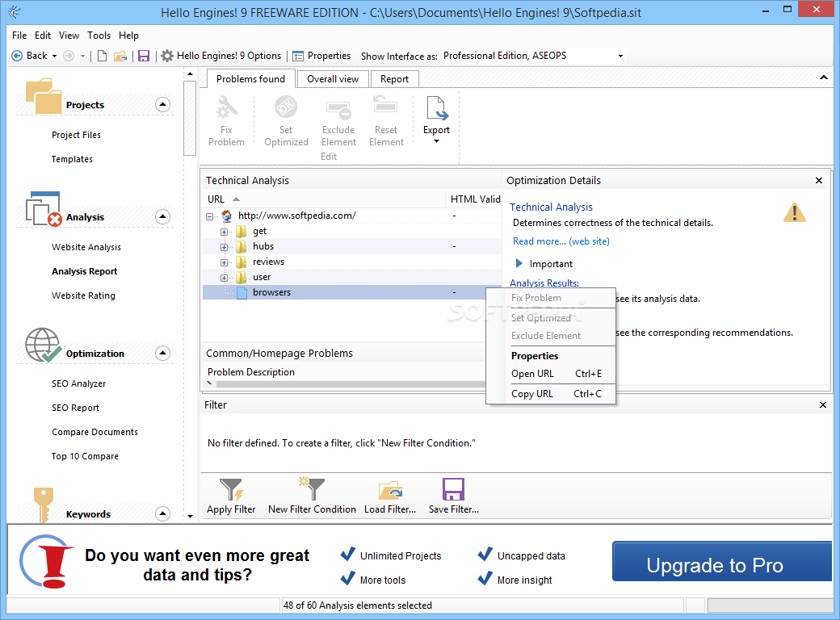Viewport: 840px width, 620px height.
Task: Click the Optimization globe icon
Action: tap(44, 346)
